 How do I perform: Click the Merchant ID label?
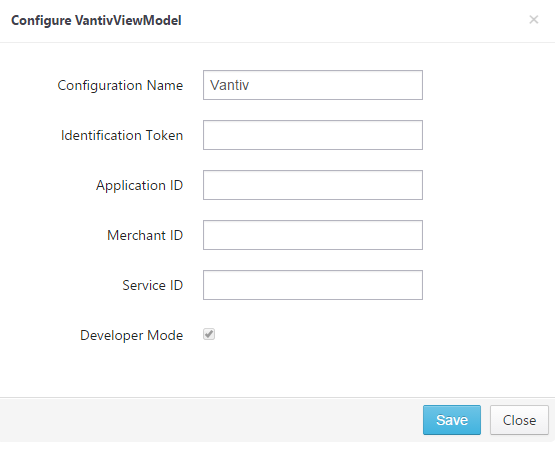(145, 235)
